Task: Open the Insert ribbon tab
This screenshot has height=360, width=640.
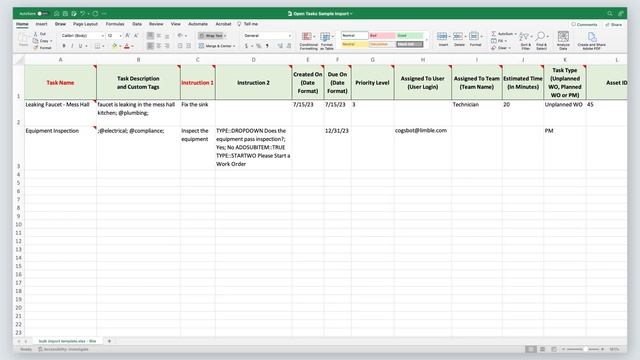Action: point(41,24)
